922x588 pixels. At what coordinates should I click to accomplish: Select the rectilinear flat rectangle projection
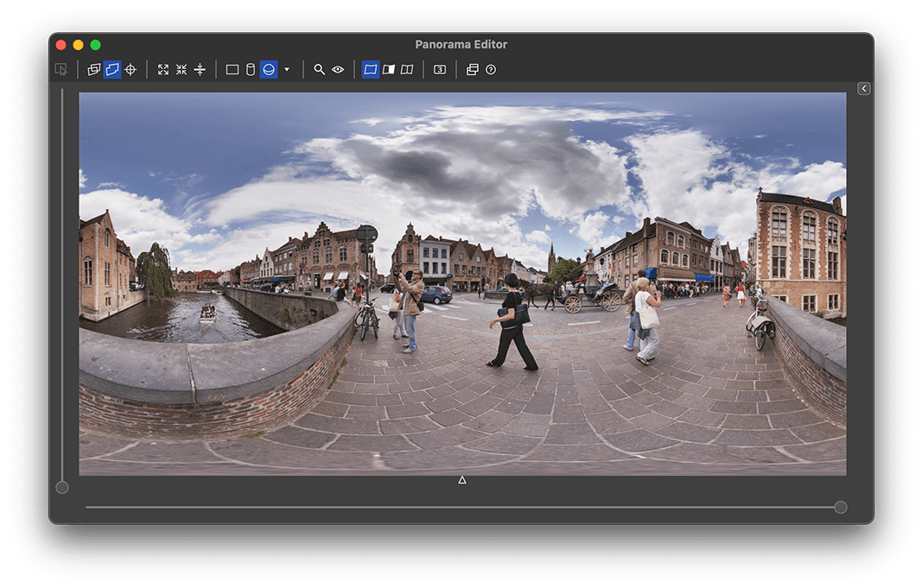pyautogui.click(x=232, y=70)
